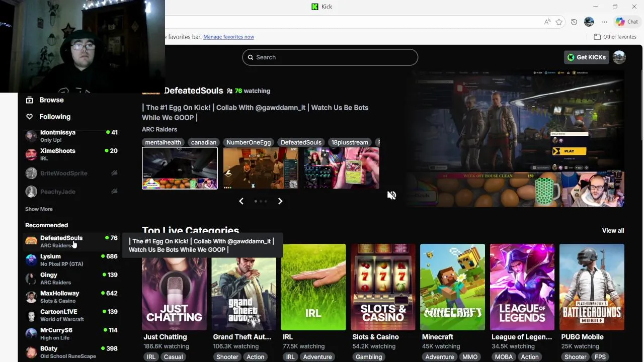
Task: Click the featured stream title text
Action: pos(255,113)
